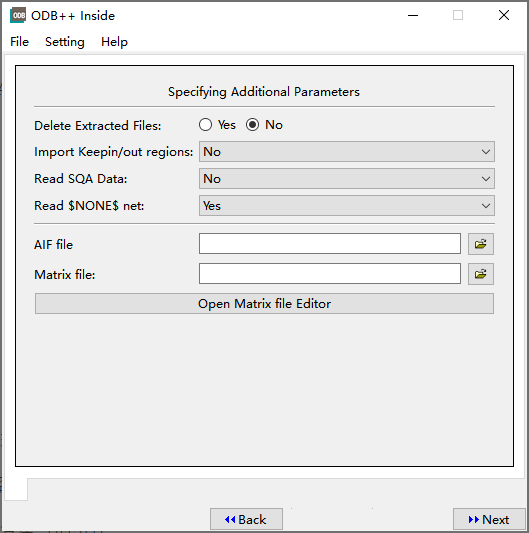Go to the Next step
The image size is (529, 533).
pyautogui.click(x=489, y=519)
